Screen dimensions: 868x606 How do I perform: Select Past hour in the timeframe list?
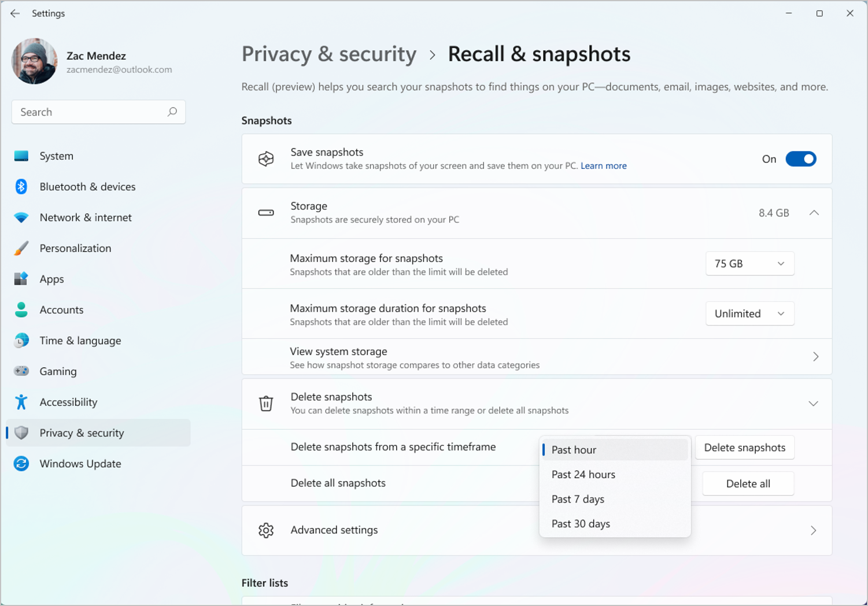(x=615, y=450)
